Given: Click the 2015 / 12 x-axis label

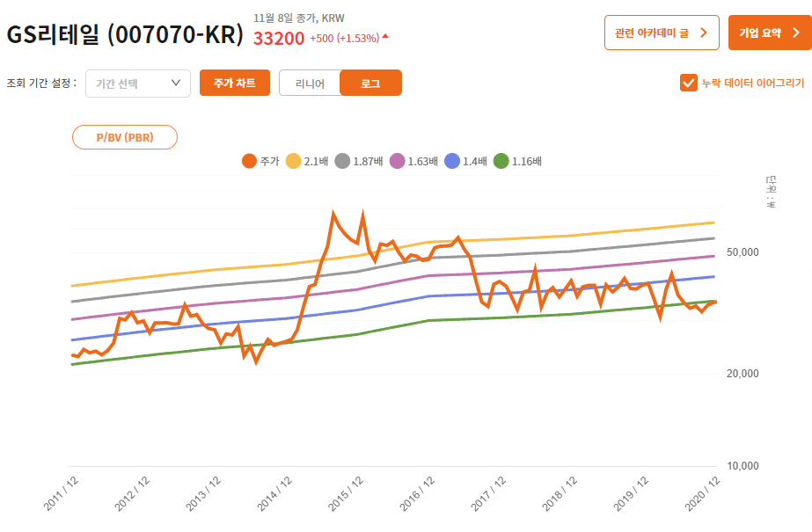Looking at the screenshot, I should 347,493.
